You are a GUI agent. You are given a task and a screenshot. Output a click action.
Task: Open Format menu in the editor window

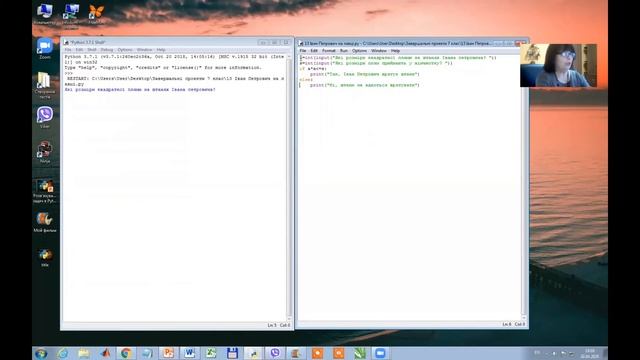tap(329, 51)
